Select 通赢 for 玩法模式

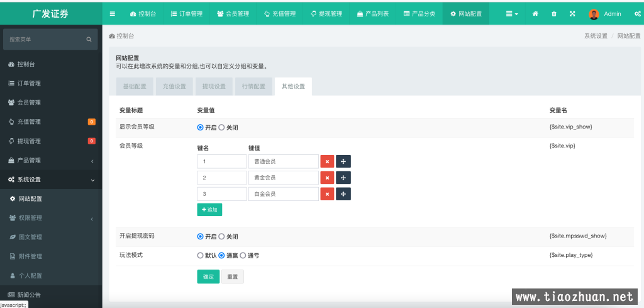(221, 255)
